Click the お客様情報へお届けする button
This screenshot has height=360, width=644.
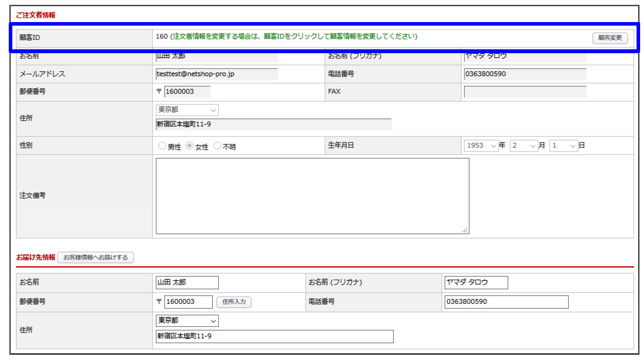[x=95, y=258]
